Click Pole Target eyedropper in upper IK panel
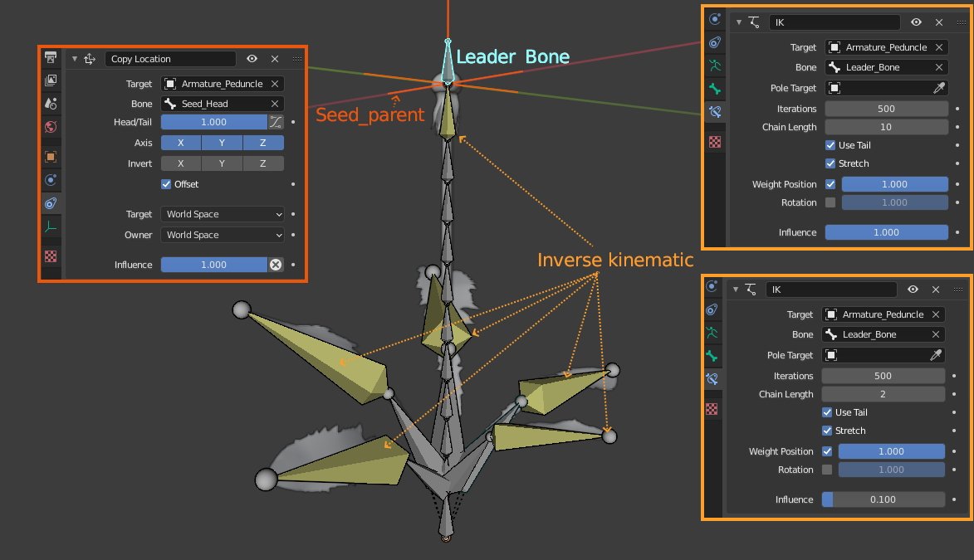The height and width of the screenshot is (560, 974). coord(938,88)
